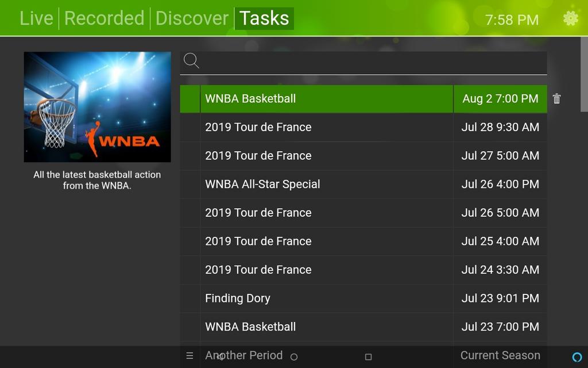Click the Aug 2 7:00 PM time cell
The width and height of the screenshot is (588, 368).
500,99
